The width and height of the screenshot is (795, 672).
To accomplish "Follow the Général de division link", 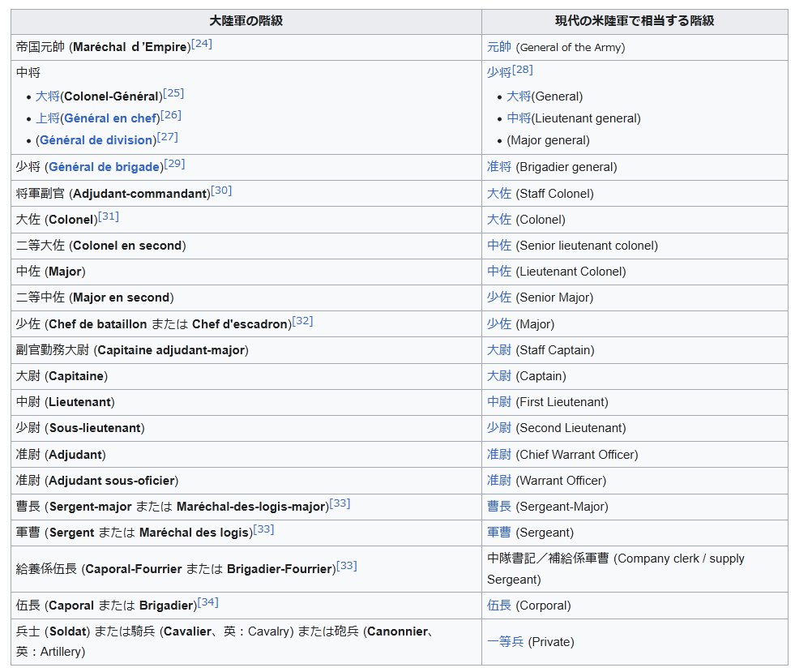I will pyautogui.click(x=96, y=140).
